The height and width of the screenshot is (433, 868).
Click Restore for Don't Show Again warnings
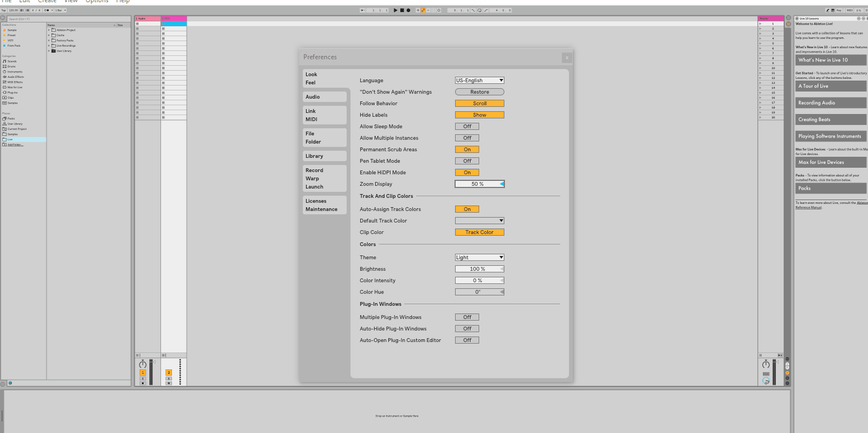[480, 92]
